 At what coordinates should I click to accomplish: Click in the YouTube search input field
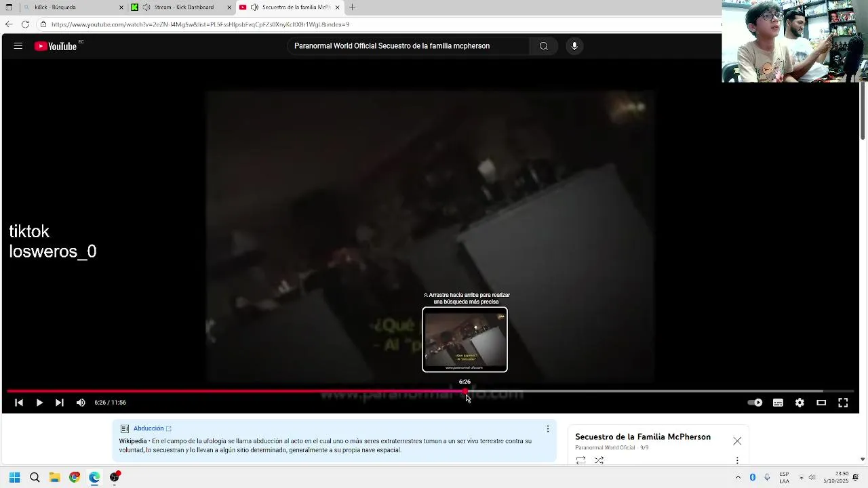(x=408, y=46)
